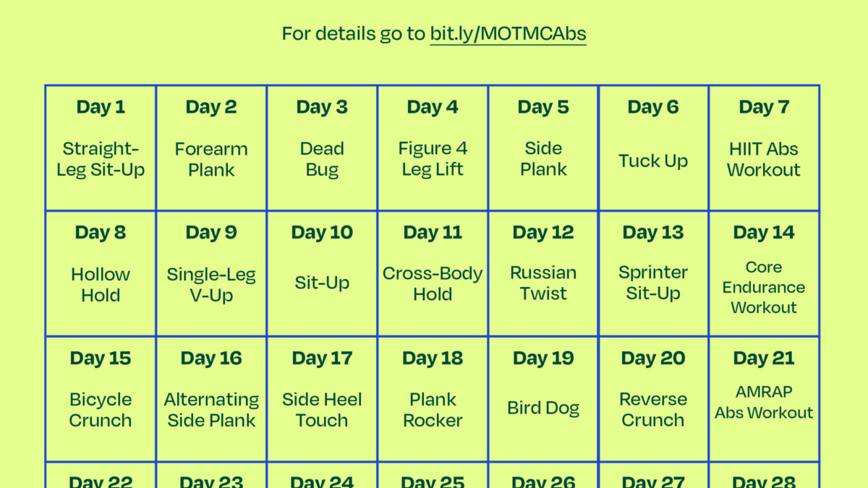Open the bit.ly/MOTMCAbs link
The width and height of the screenshot is (868, 488).
tap(508, 34)
